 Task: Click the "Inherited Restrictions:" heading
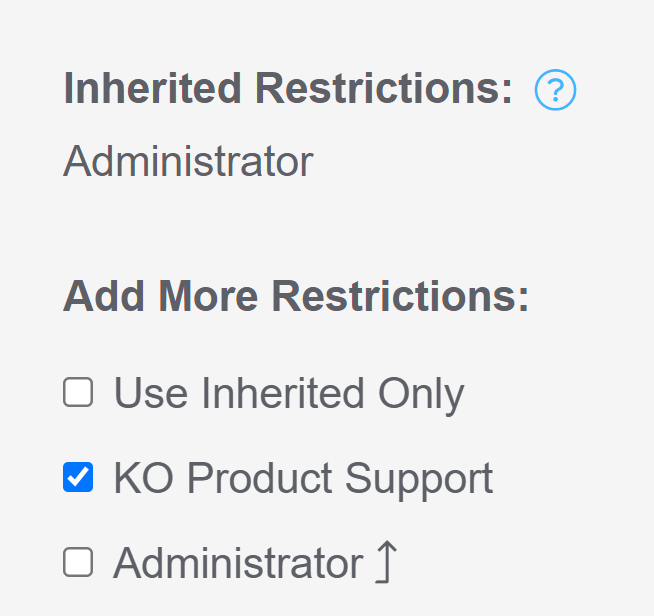(x=288, y=89)
